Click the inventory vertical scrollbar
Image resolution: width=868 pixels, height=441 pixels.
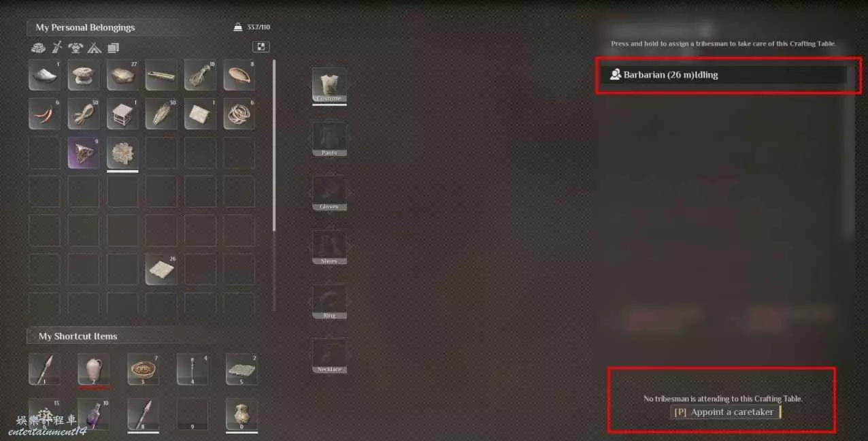(x=274, y=146)
